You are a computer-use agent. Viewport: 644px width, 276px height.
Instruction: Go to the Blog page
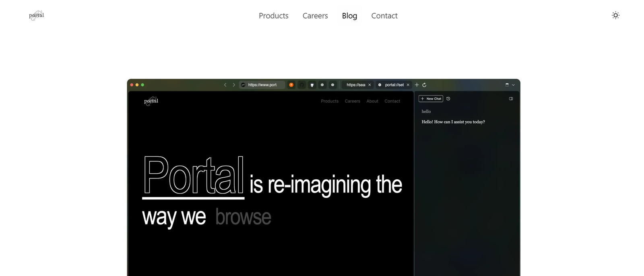tap(349, 16)
